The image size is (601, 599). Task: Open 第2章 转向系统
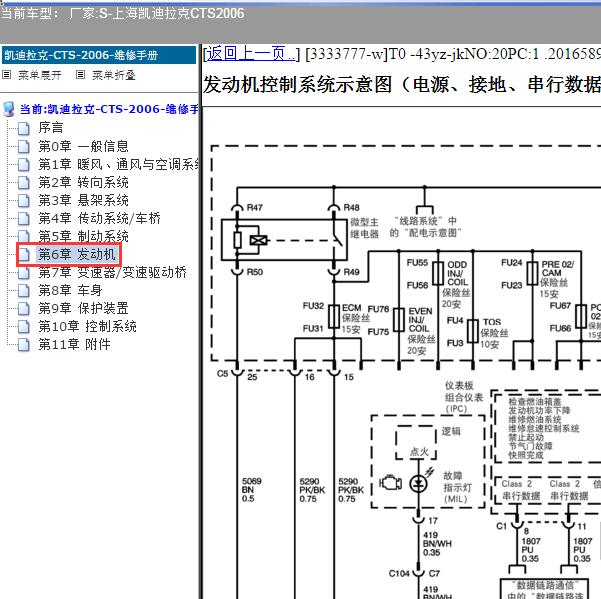pos(83,182)
